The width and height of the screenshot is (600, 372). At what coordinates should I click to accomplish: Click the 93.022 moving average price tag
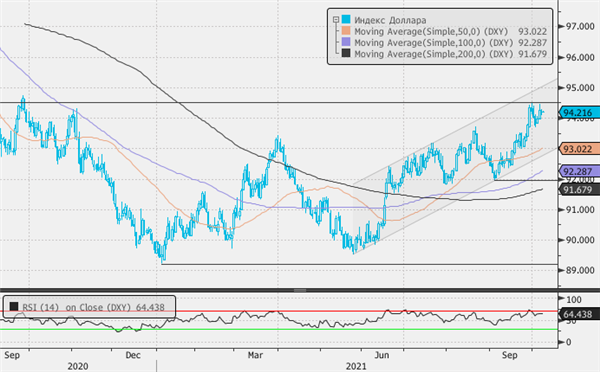click(579, 149)
